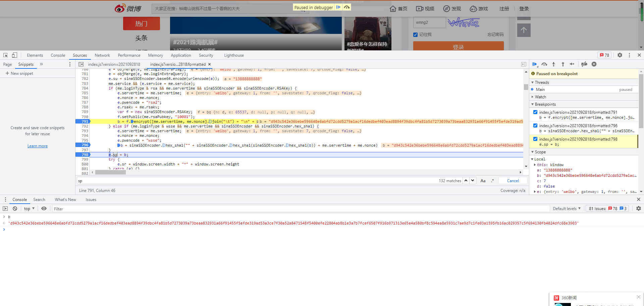Image resolution: width=644 pixels, height=306 pixels.
Task: Switch to the Network panel tab
Action: pyautogui.click(x=102, y=55)
